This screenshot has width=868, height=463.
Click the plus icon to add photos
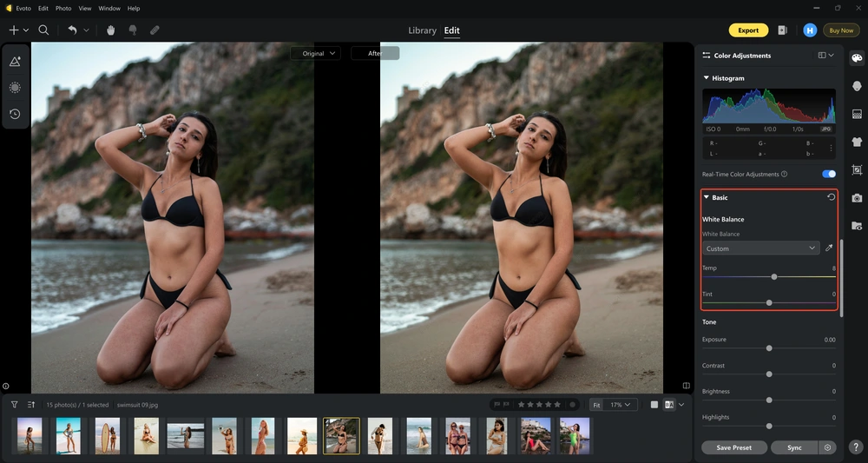tap(13, 30)
